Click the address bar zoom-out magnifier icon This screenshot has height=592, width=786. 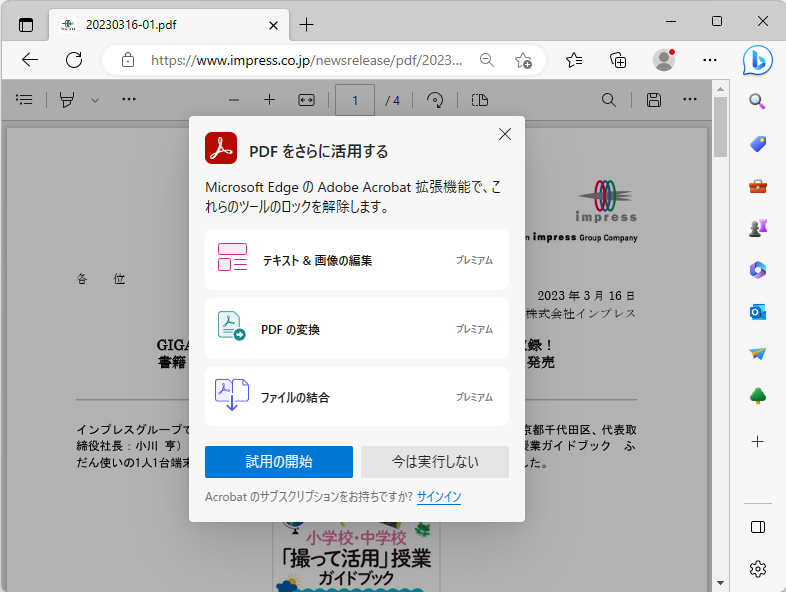coord(486,60)
